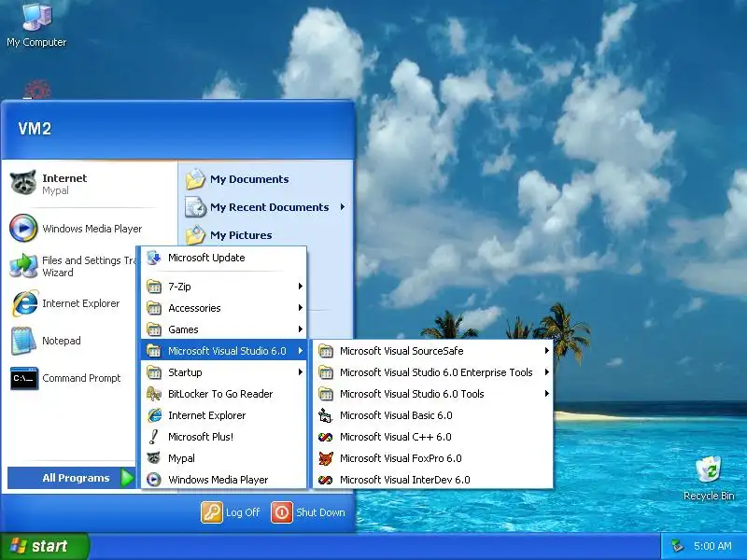Click the Command Prompt label
Image resolution: width=747 pixels, height=560 pixels.
pos(81,378)
